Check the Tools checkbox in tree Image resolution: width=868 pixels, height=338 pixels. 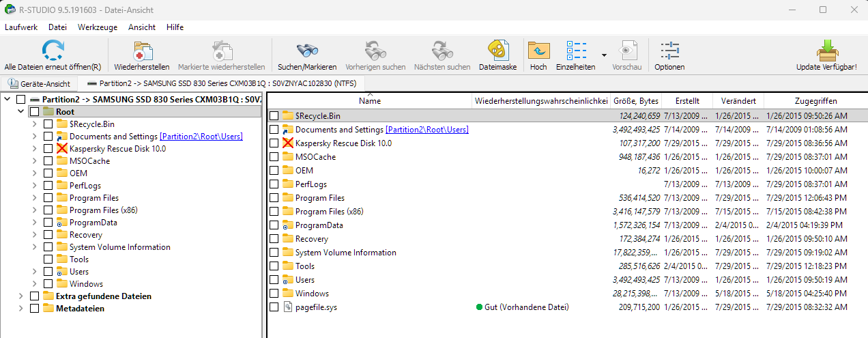click(x=48, y=259)
